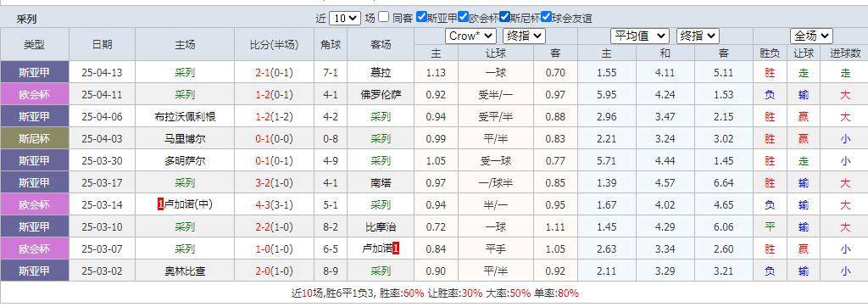The width and height of the screenshot is (868, 307).
Task: Select the date 25-04-13
Action: tap(102, 73)
